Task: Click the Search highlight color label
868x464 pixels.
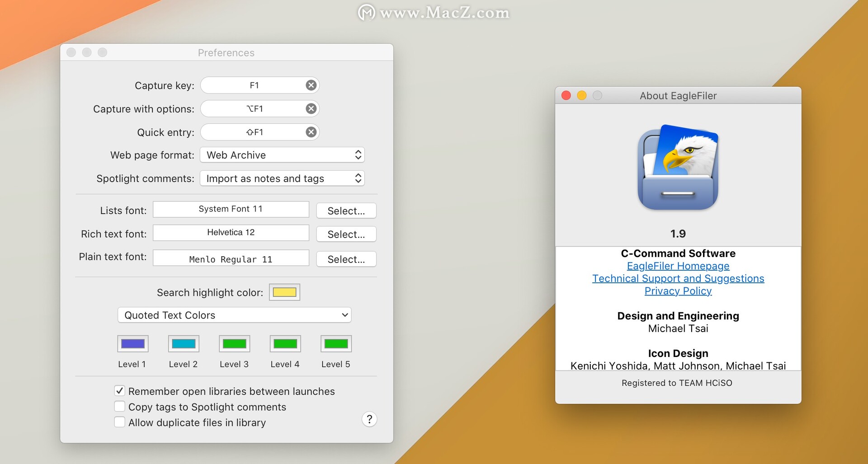Action: (x=210, y=292)
